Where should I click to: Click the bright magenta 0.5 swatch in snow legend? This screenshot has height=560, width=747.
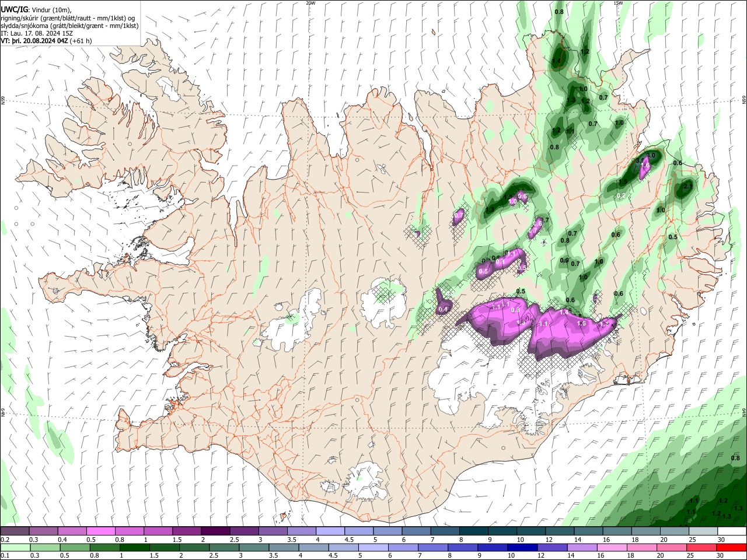click(x=100, y=531)
